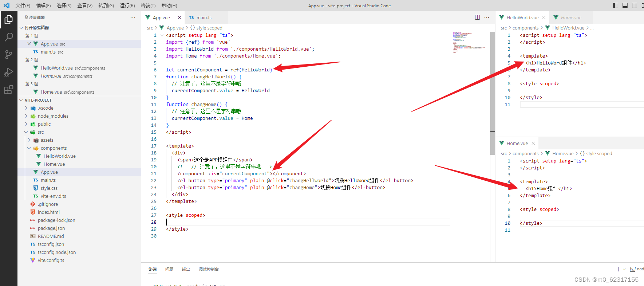644x286 pixels.
Task: Open the Terminal (终端) menu
Action: [x=148, y=5]
